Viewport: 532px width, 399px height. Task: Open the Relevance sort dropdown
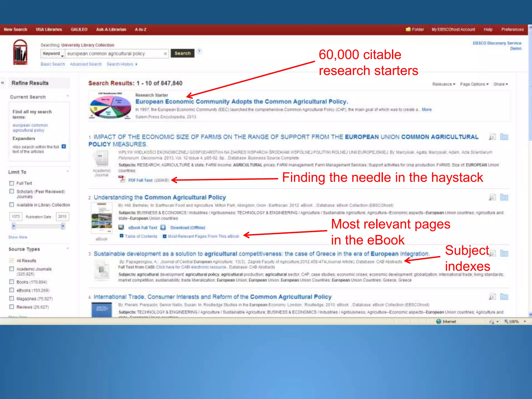pyautogui.click(x=444, y=84)
